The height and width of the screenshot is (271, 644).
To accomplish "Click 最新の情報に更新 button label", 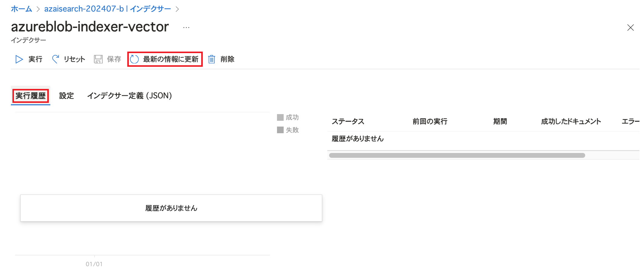I will (171, 59).
